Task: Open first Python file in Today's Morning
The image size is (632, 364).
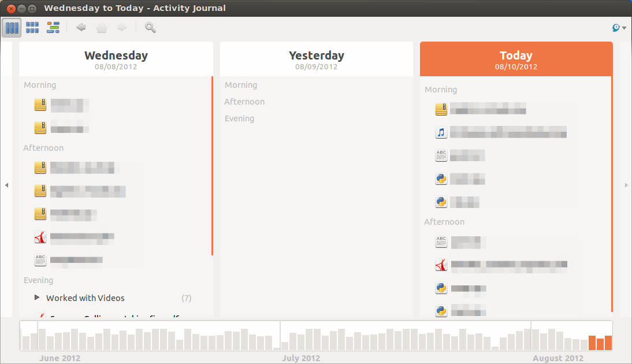Action: (x=460, y=179)
